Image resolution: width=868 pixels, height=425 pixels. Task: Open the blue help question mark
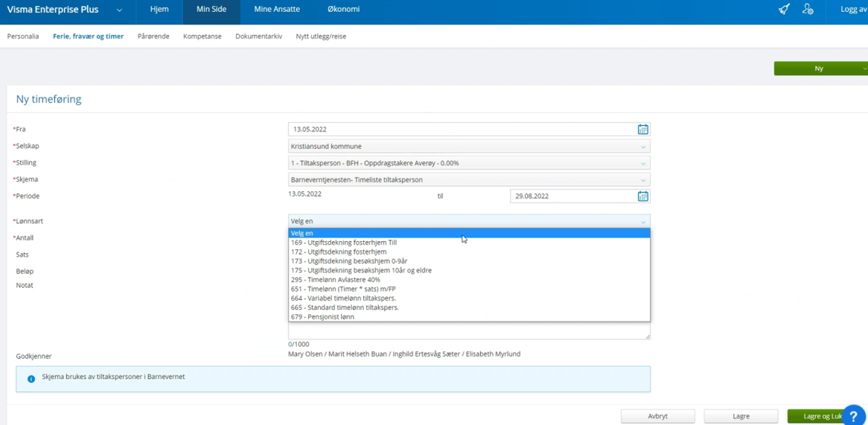[852, 415]
